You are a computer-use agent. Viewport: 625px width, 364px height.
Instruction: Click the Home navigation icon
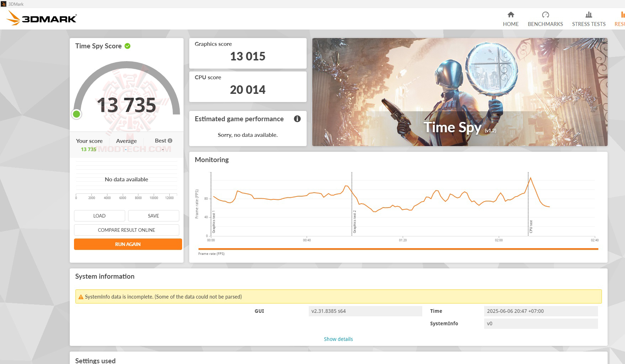(x=510, y=15)
